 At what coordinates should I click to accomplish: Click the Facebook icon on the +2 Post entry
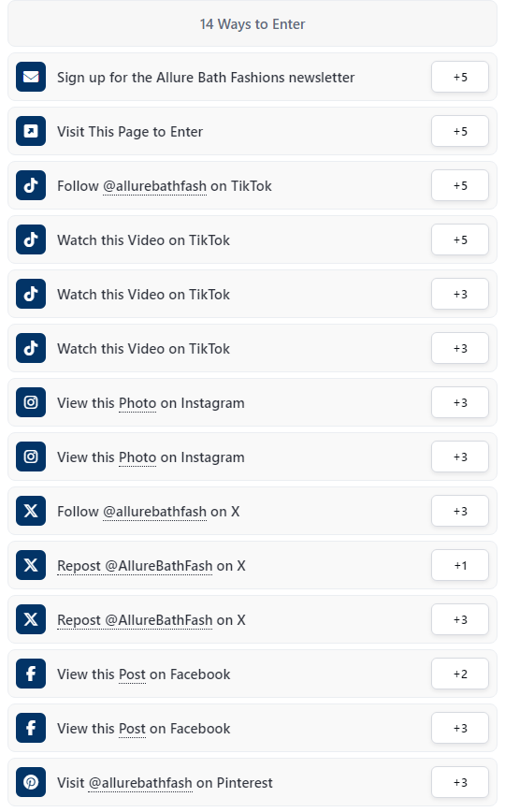point(31,674)
